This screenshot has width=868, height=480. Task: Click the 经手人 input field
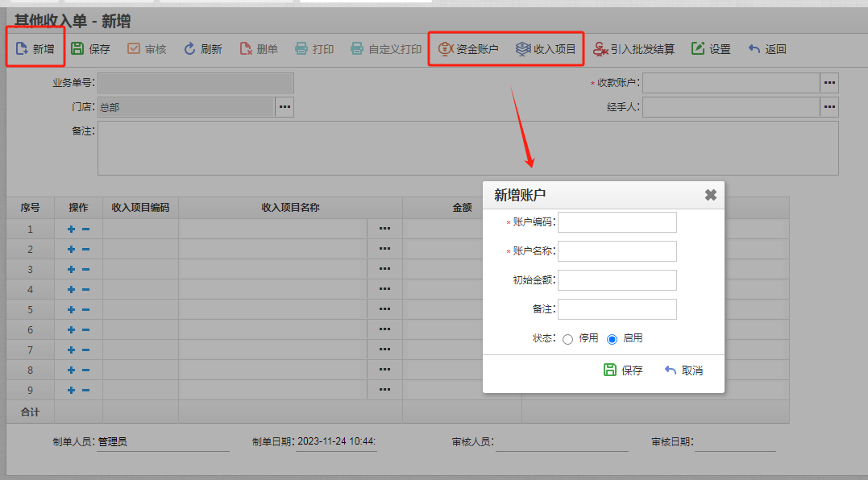(x=731, y=107)
